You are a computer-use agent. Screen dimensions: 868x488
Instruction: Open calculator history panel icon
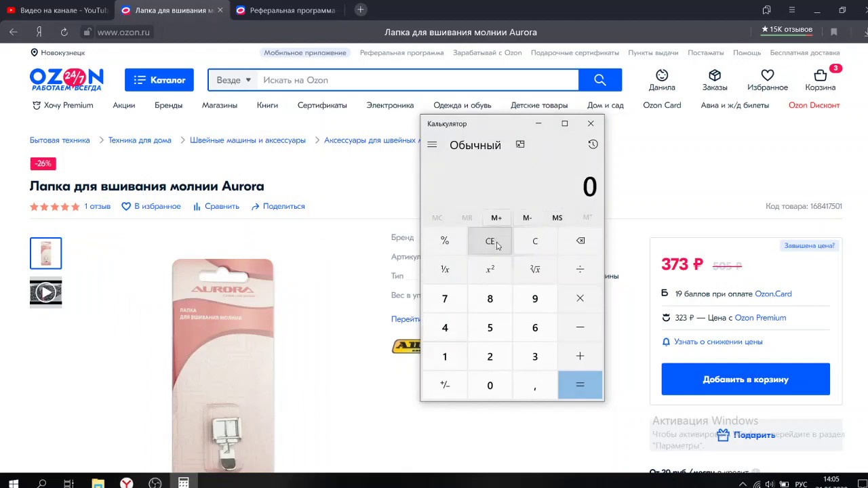pos(593,144)
